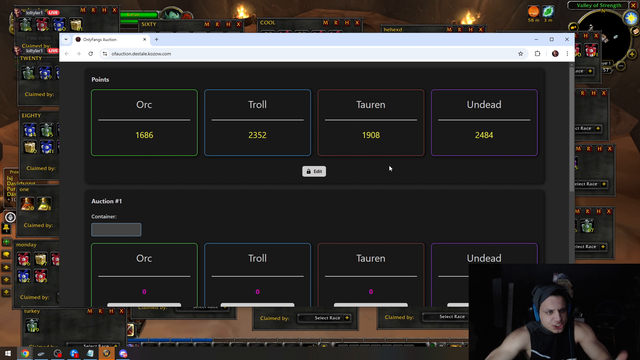640x360 pixels.
Task: Zoom in the minimap with plus button
Action: click(632, 54)
